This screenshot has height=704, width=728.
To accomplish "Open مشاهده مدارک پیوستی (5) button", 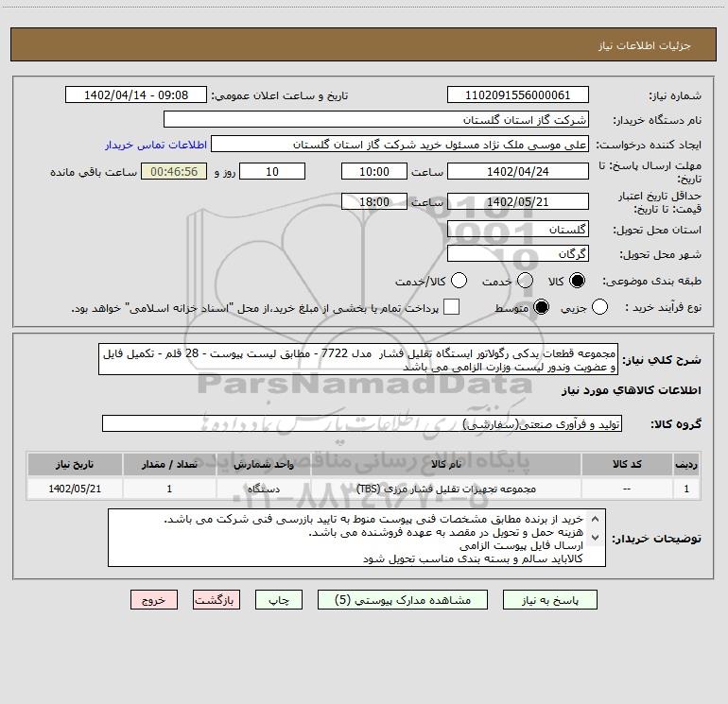I will pos(403,600).
